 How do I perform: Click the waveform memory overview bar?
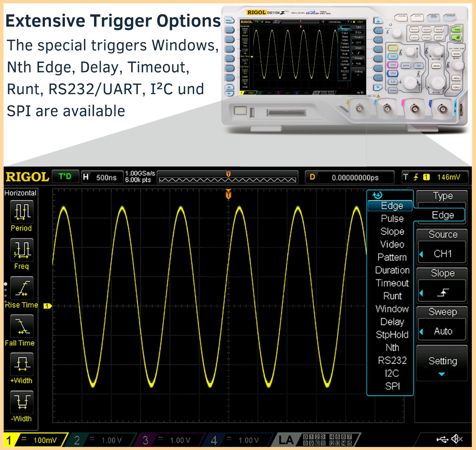[228, 177]
